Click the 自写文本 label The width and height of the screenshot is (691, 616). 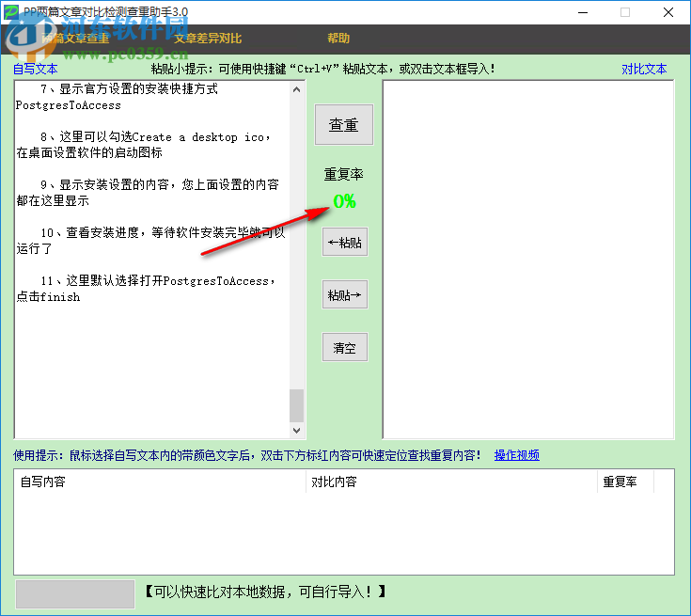click(36, 69)
